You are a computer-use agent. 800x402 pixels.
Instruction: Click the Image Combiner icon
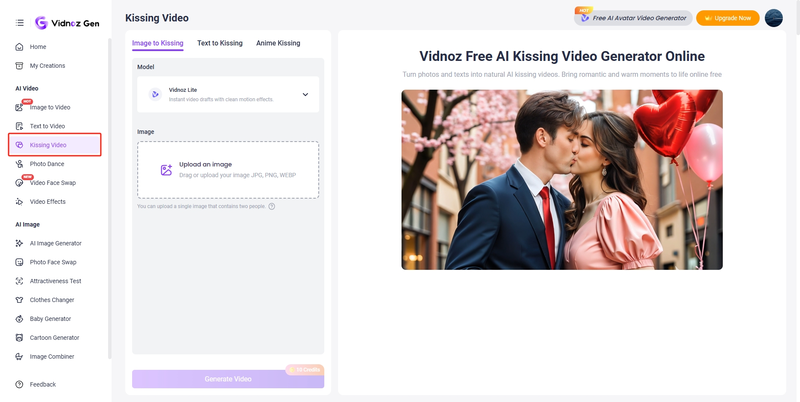pyautogui.click(x=19, y=357)
